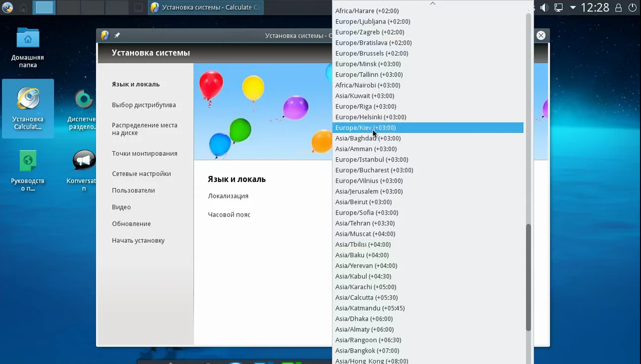Click the installer taskbar entry in top panel
This screenshot has height=364, width=641.
pyautogui.click(x=205, y=7)
